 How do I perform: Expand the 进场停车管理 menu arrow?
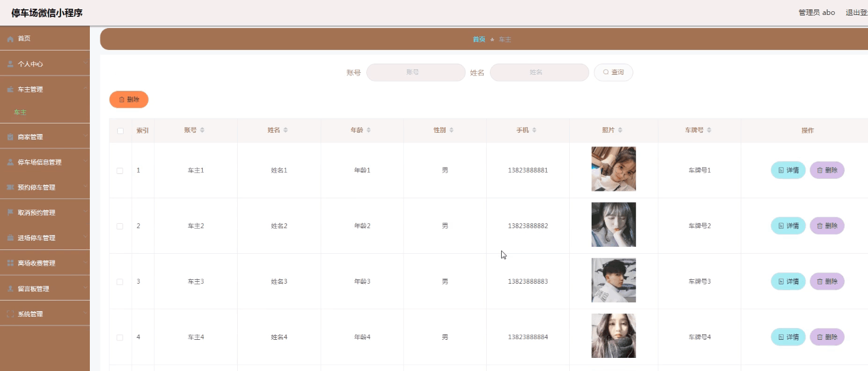85,237
